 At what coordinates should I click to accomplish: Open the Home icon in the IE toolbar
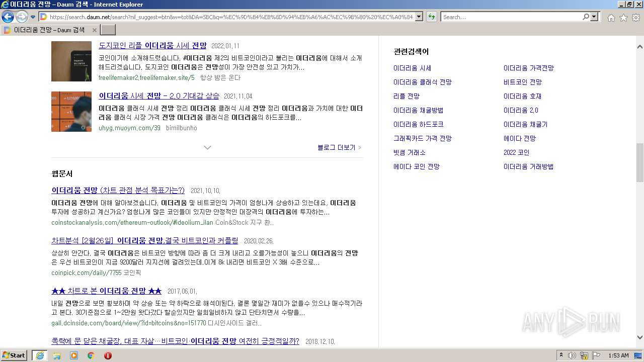pyautogui.click(x=611, y=18)
